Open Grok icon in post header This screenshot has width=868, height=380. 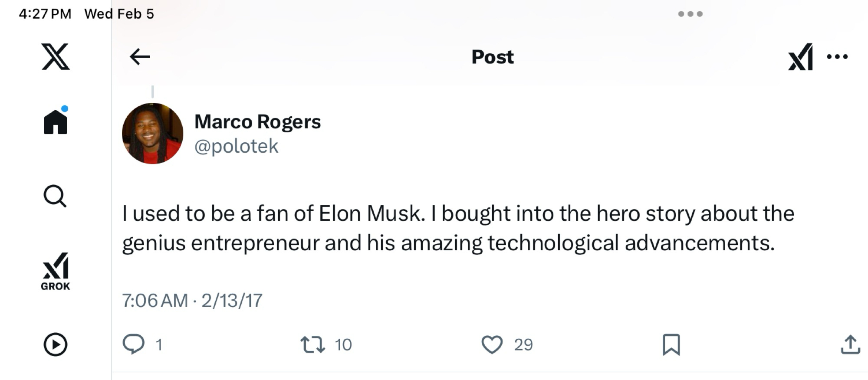800,57
